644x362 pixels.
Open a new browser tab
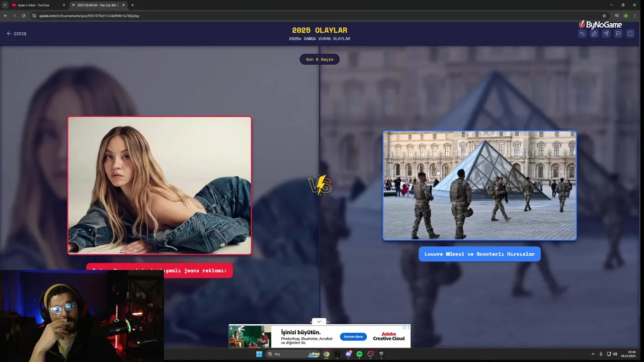132,5
